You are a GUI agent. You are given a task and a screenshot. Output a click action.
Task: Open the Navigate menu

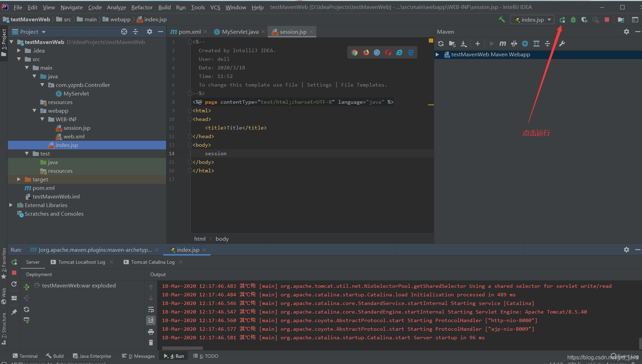pyautogui.click(x=72, y=7)
